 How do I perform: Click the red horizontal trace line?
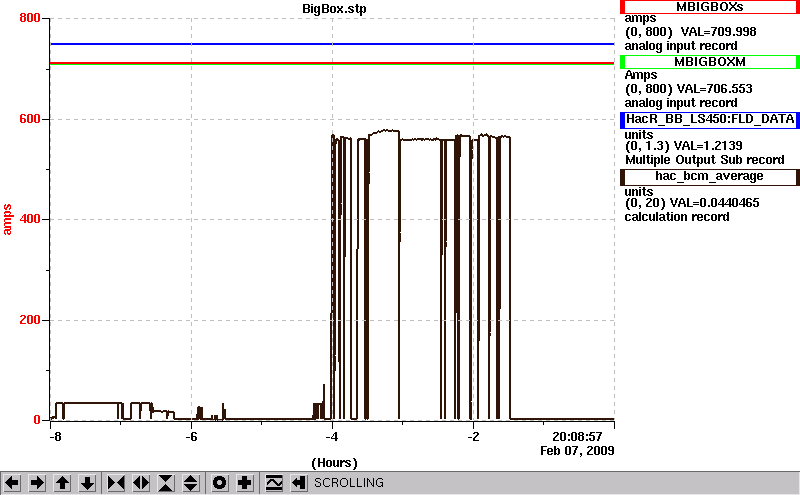pyautogui.click(x=332, y=63)
